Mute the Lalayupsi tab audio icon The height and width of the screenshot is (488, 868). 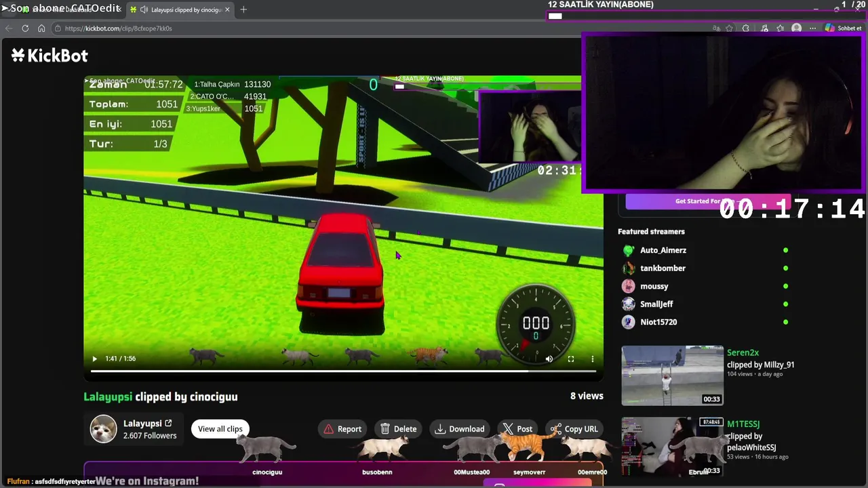(x=144, y=9)
